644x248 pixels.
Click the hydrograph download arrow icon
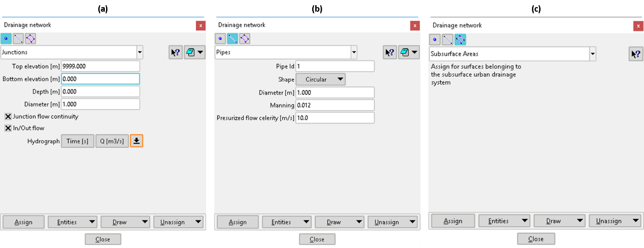pyautogui.click(x=136, y=141)
